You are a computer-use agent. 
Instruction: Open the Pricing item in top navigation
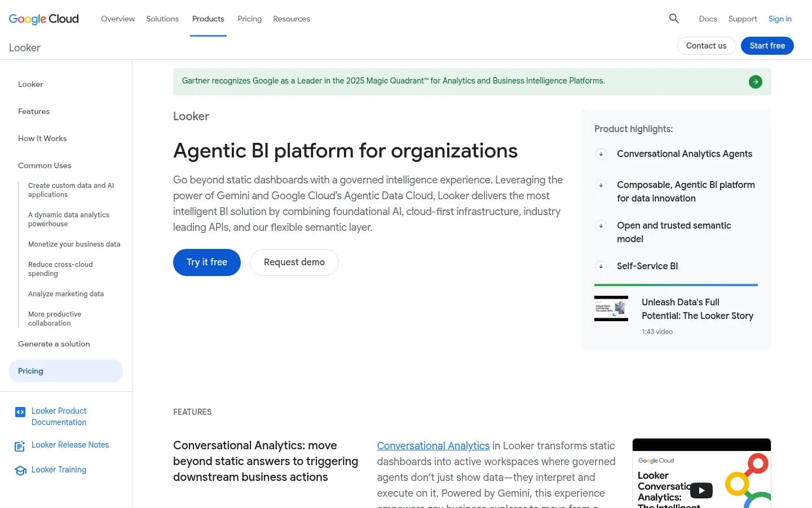pyautogui.click(x=249, y=19)
